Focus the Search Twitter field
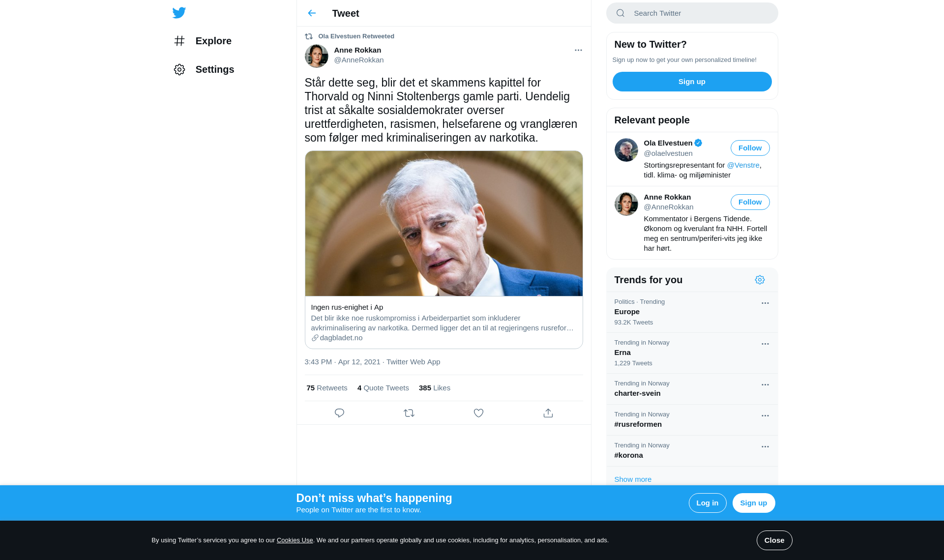 point(692,13)
